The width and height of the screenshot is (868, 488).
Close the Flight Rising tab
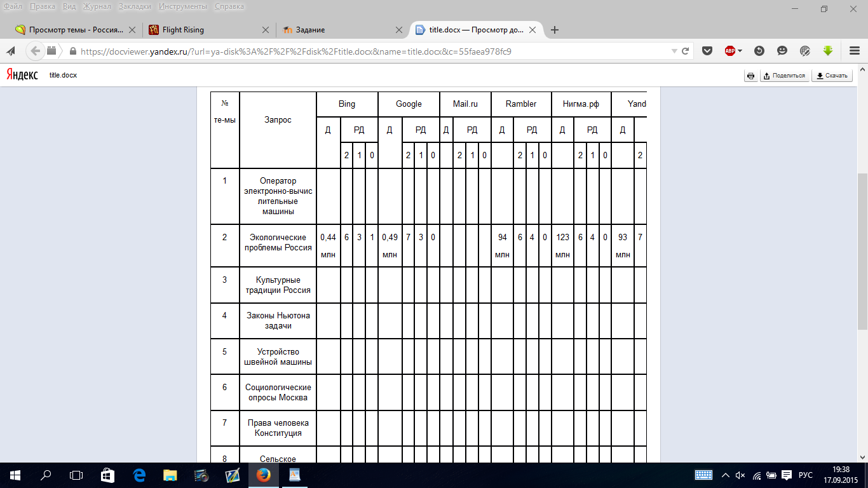pyautogui.click(x=266, y=30)
